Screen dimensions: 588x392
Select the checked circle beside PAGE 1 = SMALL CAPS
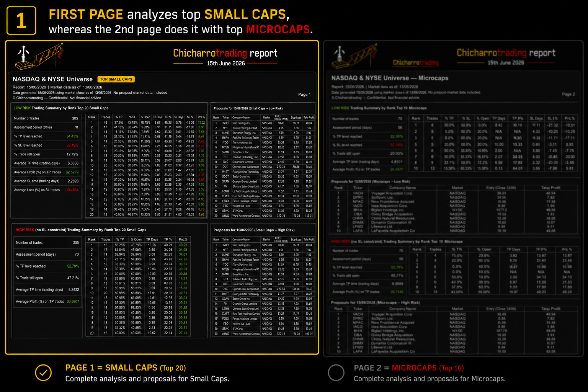43,372
